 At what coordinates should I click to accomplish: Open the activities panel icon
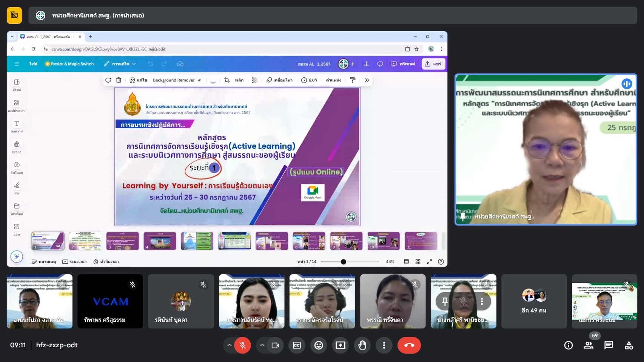click(x=629, y=345)
